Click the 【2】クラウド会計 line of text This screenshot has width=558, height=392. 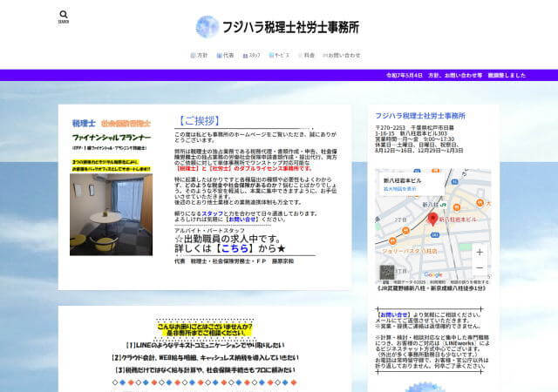point(205,357)
